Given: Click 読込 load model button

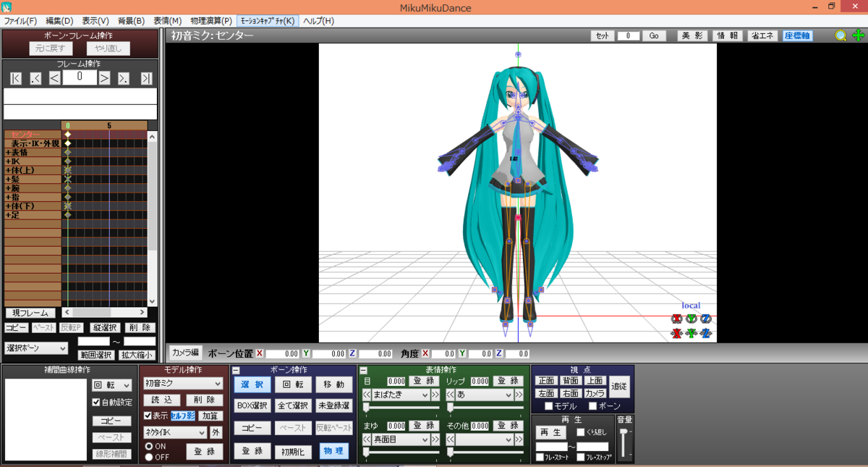Looking at the screenshot, I should 161,400.
